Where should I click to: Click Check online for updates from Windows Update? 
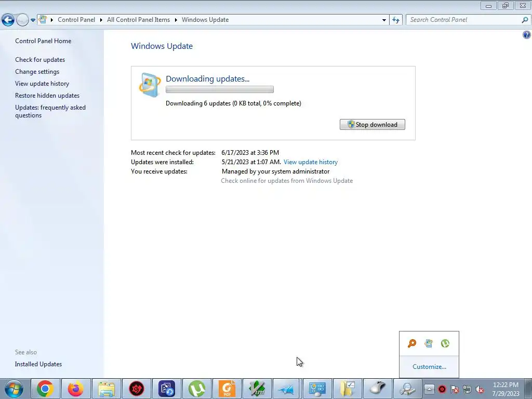point(287,181)
